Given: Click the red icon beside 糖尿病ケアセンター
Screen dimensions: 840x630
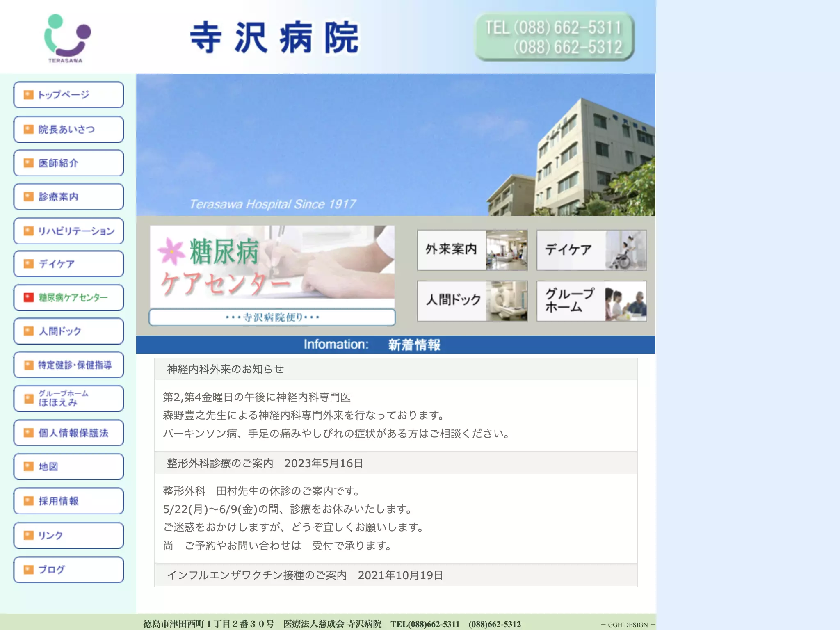Looking at the screenshot, I should (x=28, y=297).
